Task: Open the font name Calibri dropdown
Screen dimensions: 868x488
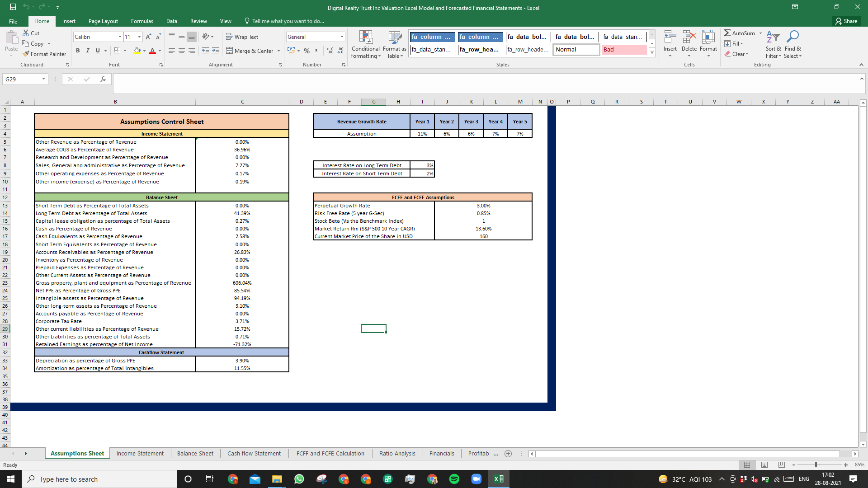Action: coord(120,37)
